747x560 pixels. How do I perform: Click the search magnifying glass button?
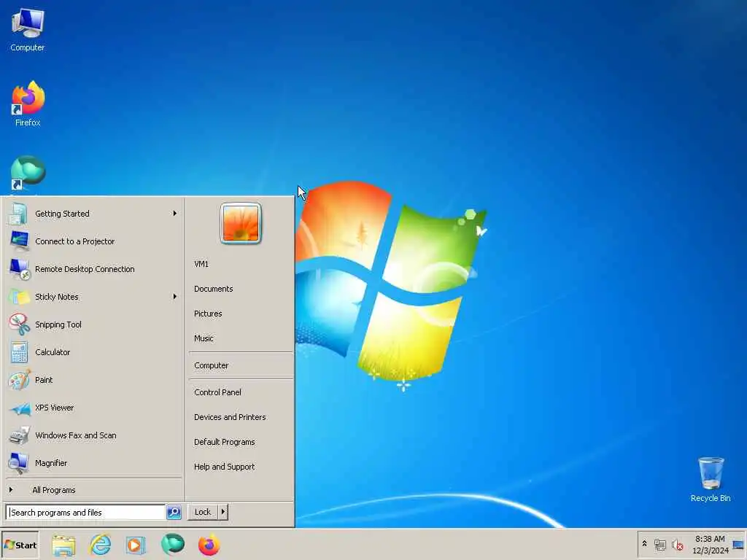coord(174,513)
